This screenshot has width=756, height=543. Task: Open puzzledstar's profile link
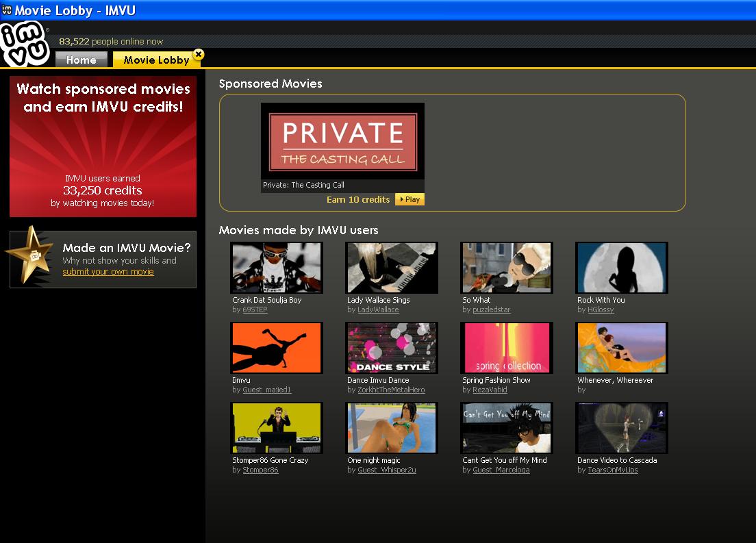(x=491, y=310)
